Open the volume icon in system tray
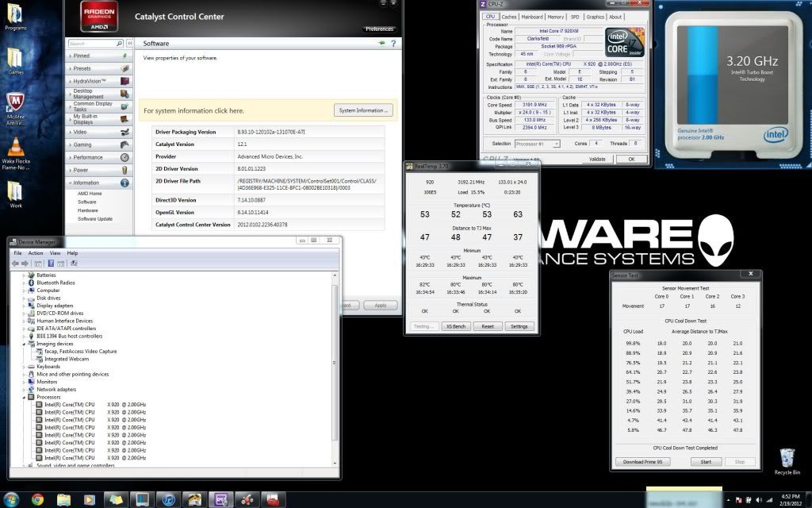The image size is (812, 508). [759, 500]
